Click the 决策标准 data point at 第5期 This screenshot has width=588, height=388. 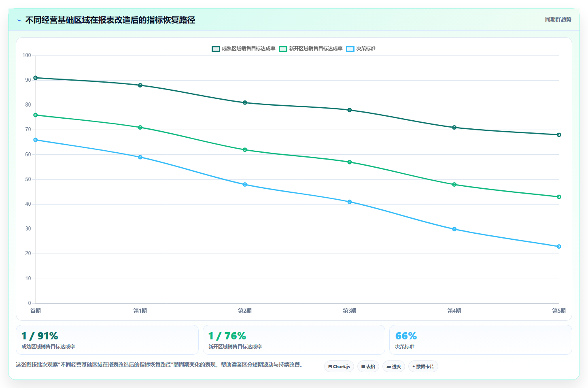(x=559, y=247)
